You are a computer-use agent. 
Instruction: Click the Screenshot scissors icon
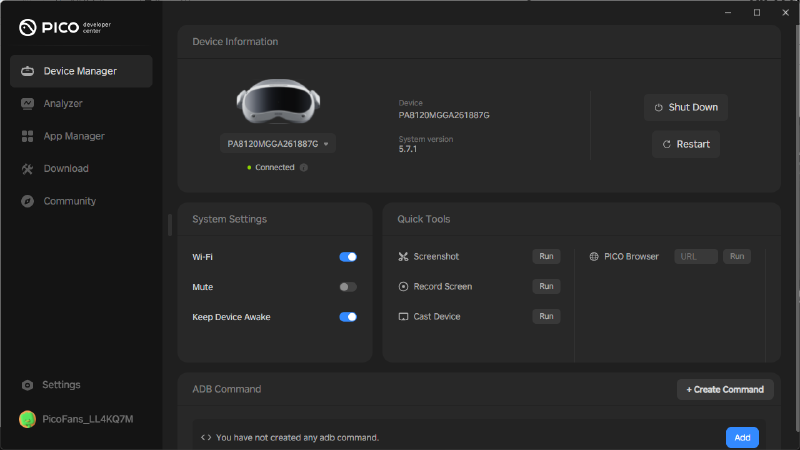403,257
